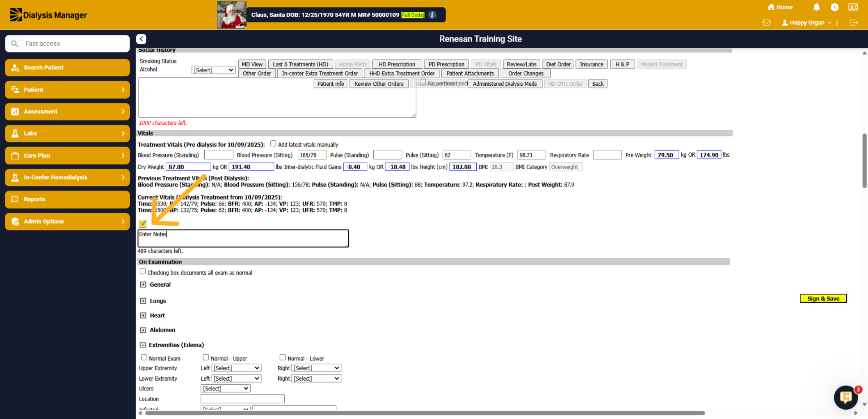Tick the Normal Exam checkbox
This screenshot has width=868, height=419.
pos(144,357)
